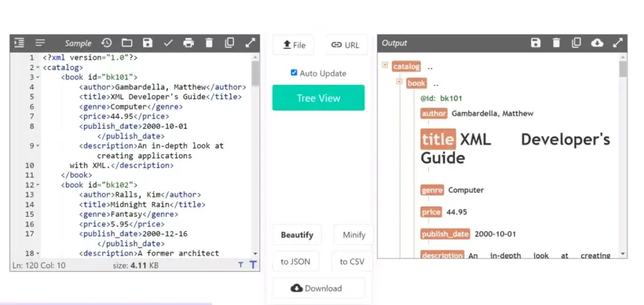Click the input editor scroll-down arrow
The width and height of the screenshot is (644, 305).
(255, 254)
